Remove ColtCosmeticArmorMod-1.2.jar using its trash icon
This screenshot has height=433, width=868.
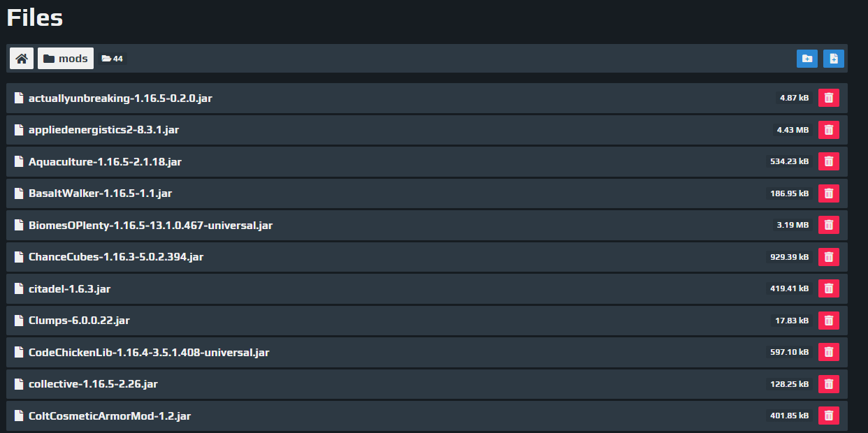click(x=829, y=416)
